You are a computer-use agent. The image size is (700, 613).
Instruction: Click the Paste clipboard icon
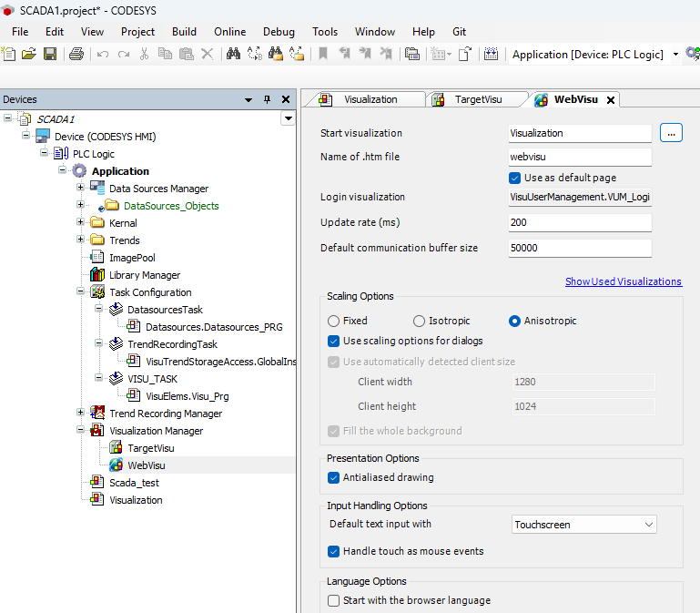coord(187,54)
